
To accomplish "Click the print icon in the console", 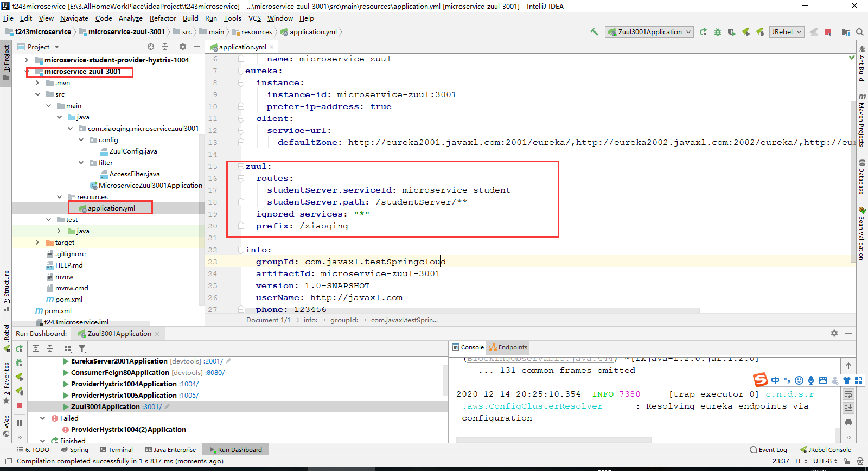I will (x=848, y=422).
